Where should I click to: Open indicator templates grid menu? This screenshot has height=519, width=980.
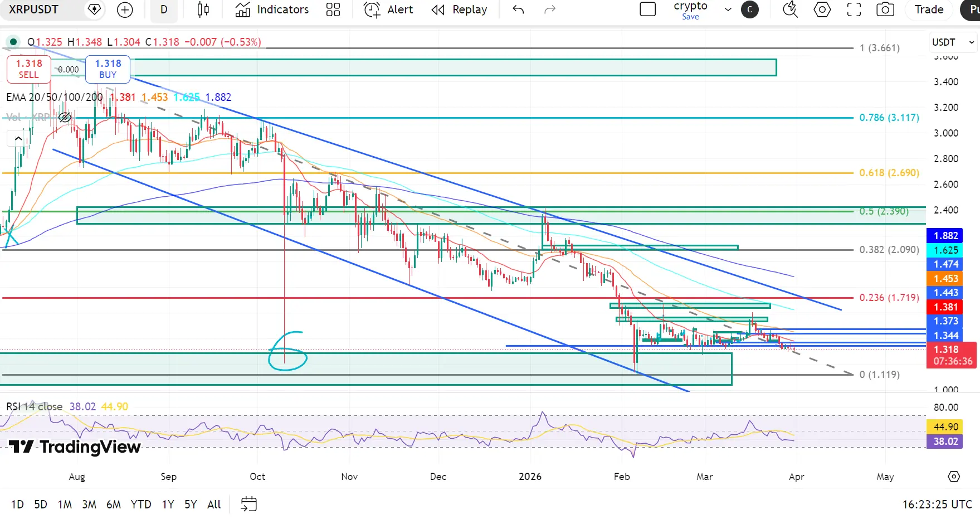[x=333, y=9]
